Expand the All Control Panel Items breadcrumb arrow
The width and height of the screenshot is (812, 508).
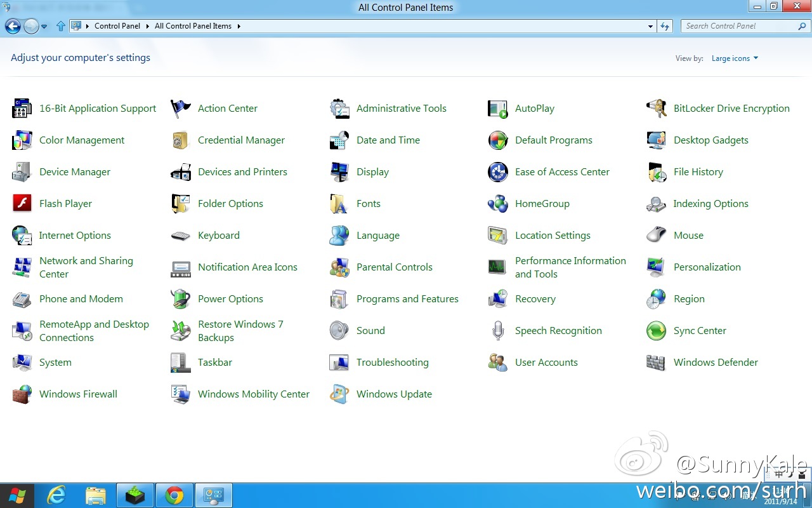pos(239,26)
